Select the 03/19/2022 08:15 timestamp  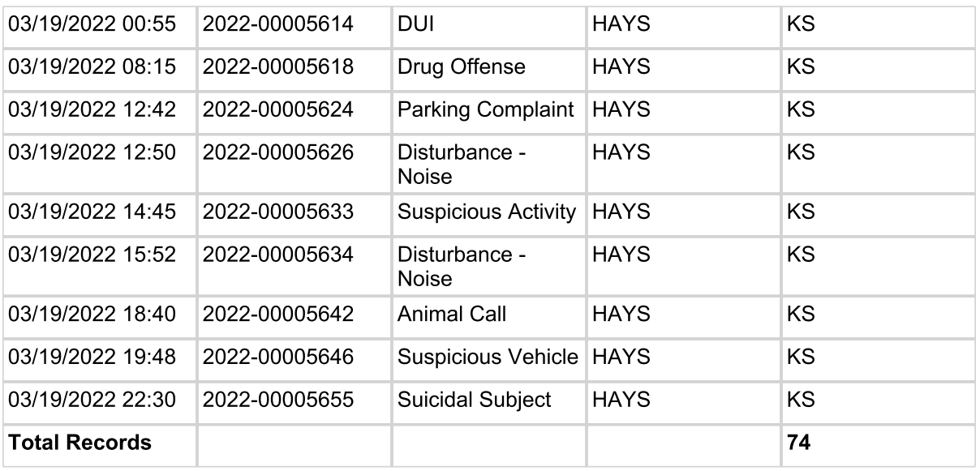pyautogui.click(x=92, y=68)
